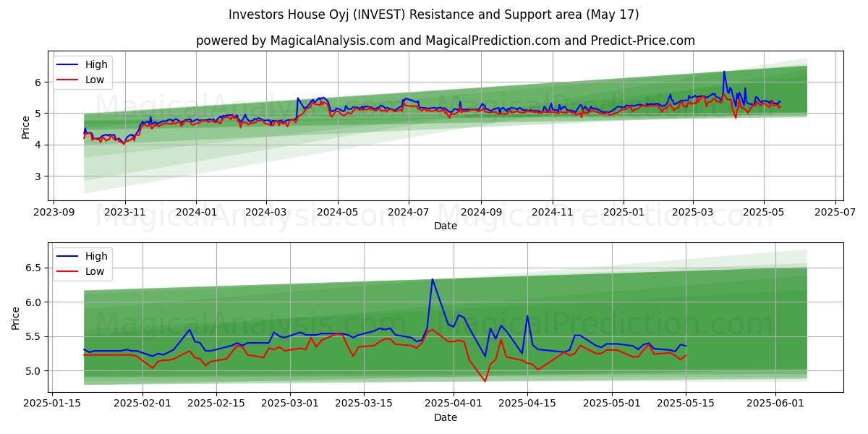The image size is (868, 434).
Task: Click the 'powered by MagicalAnalysis.com' subtitle
Action: [446, 41]
